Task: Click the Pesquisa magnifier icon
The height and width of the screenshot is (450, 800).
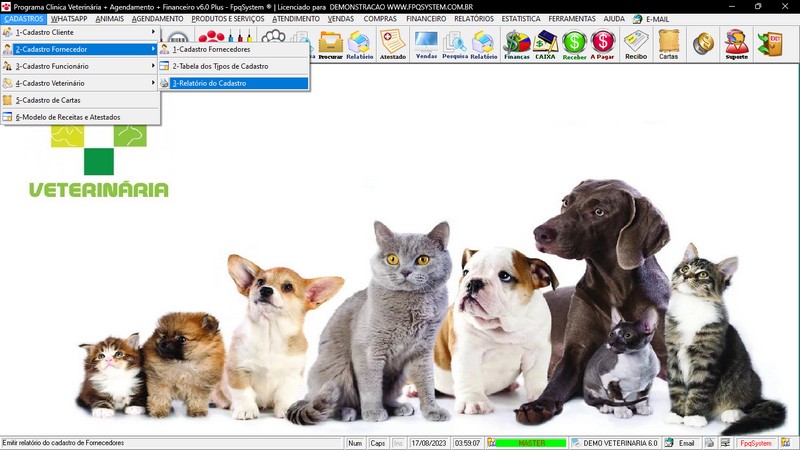Action: pyautogui.click(x=455, y=45)
